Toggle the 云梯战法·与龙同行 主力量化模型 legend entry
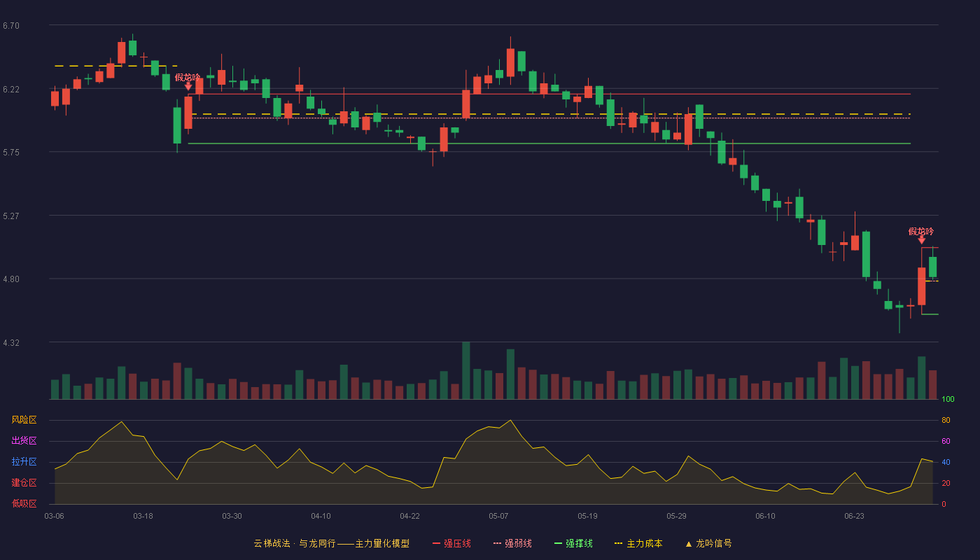This screenshot has height=560, width=980. (331, 543)
